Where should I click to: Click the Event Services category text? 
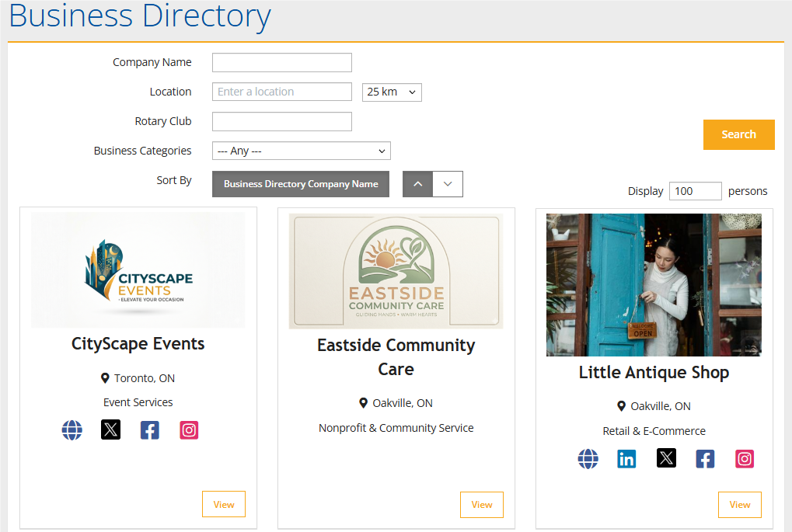coord(138,402)
